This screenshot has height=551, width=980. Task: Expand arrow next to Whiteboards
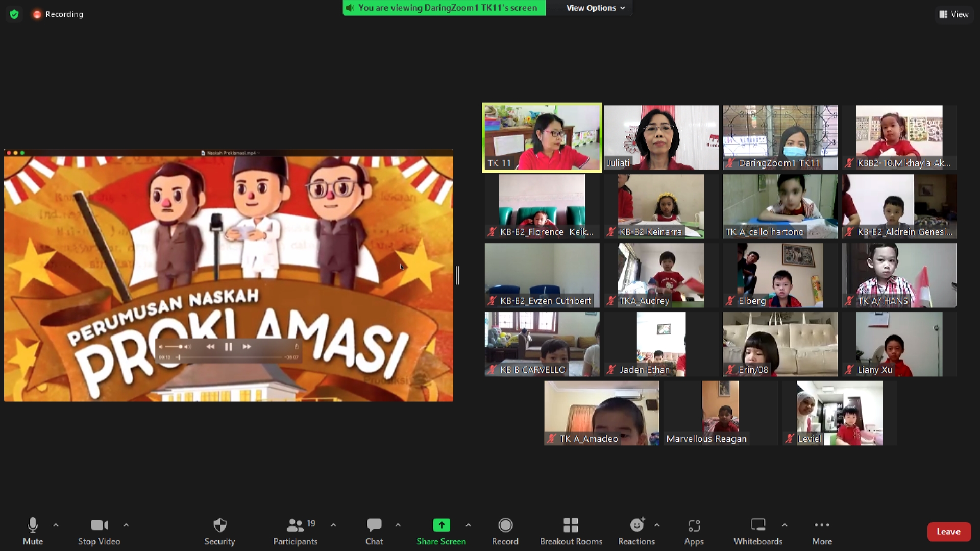pos(785,525)
